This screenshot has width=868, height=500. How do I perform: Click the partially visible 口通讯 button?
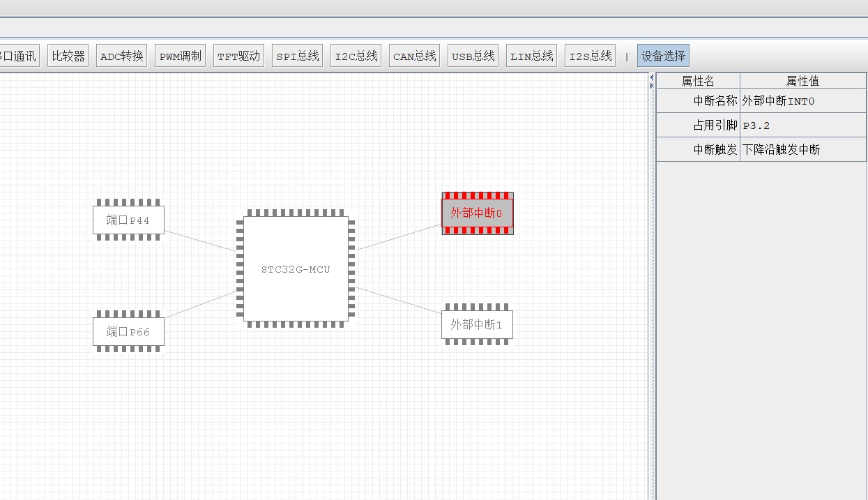[x=20, y=56]
